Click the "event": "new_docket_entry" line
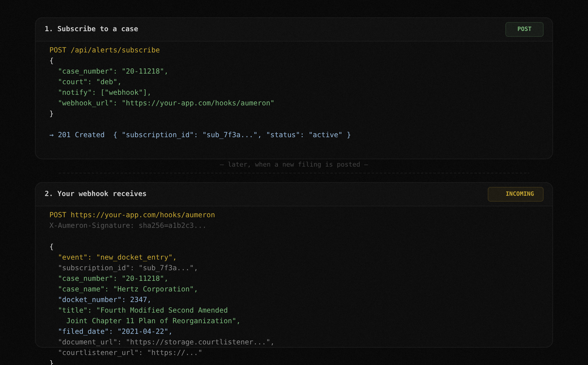Screen dimensions: 588x365 point(117,257)
